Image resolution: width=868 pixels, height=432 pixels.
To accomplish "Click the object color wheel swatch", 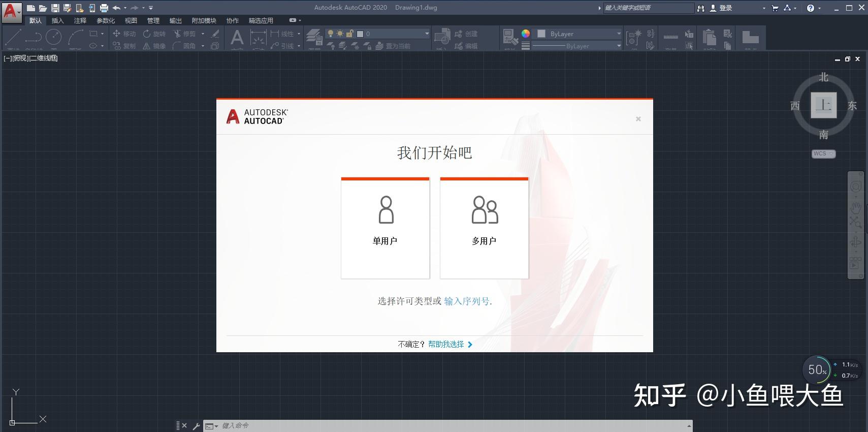I will point(526,34).
